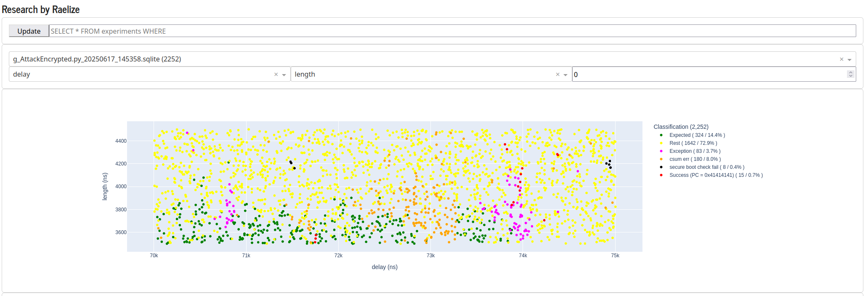
Task: Toggle the Rest legend entry
Action: [x=693, y=143]
